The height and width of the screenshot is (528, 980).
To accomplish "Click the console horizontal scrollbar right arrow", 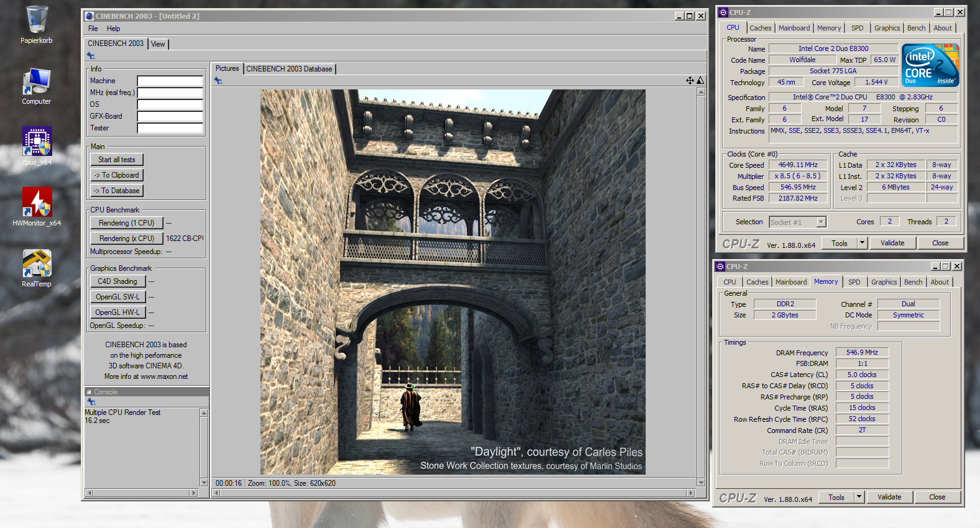I will click(x=193, y=493).
